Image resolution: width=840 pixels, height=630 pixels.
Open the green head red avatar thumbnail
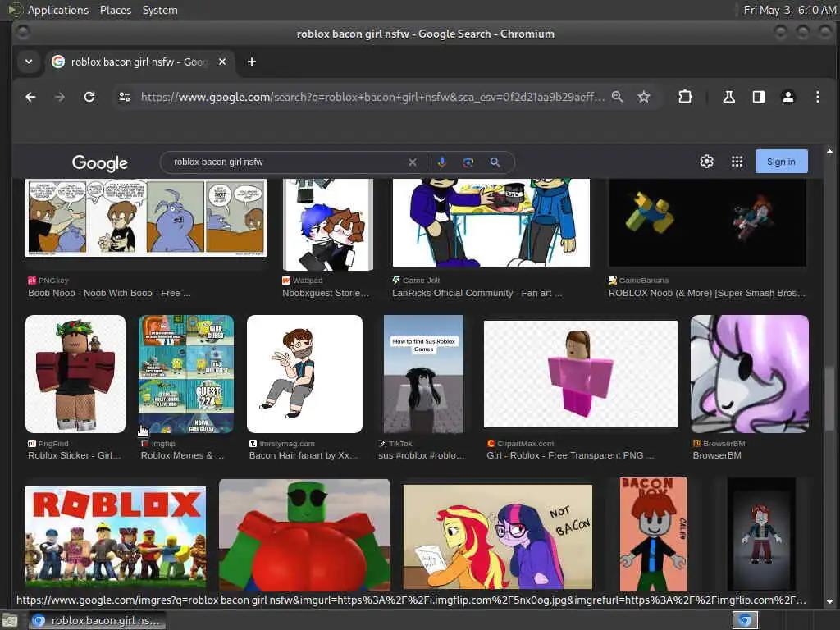304,535
